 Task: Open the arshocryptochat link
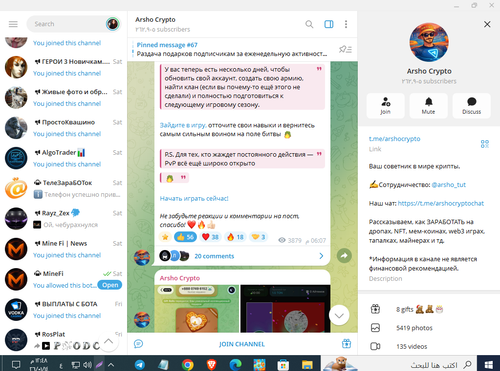pos(441,203)
